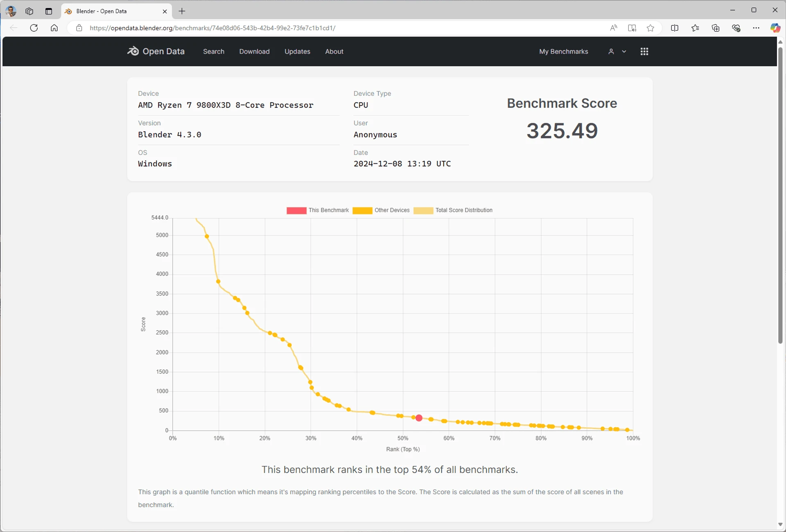
Task: Open Browser essentials heart icon
Action: [736, 28]
